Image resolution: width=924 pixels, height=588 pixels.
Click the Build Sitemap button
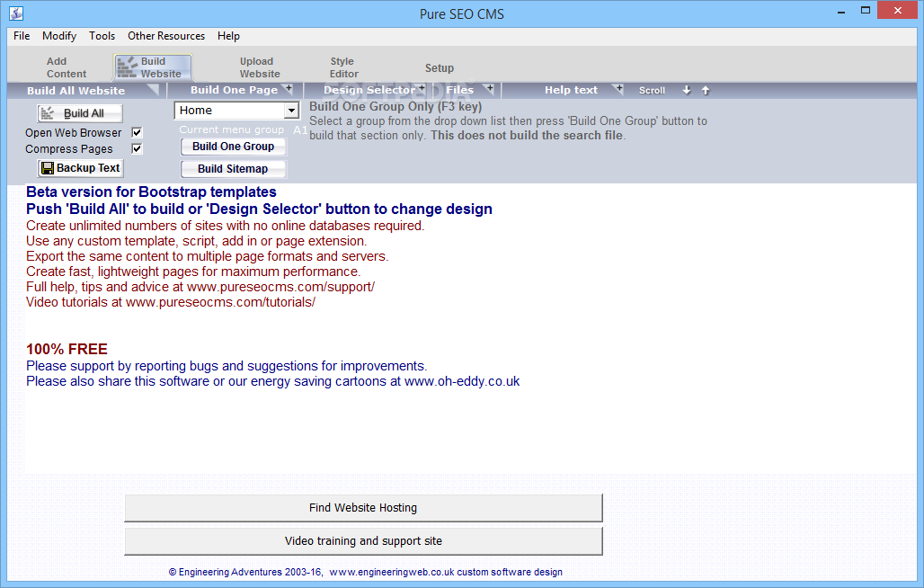[x=234, y=168]
